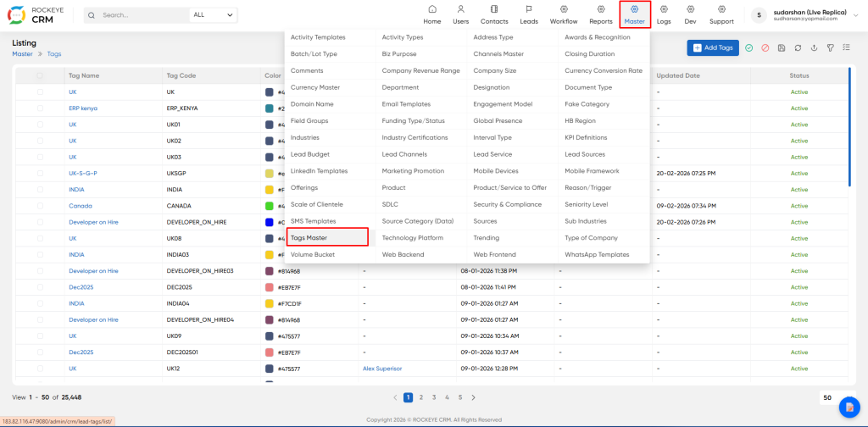Go to page 3
This screenshot has width=868, height=427.
(434, 397)
